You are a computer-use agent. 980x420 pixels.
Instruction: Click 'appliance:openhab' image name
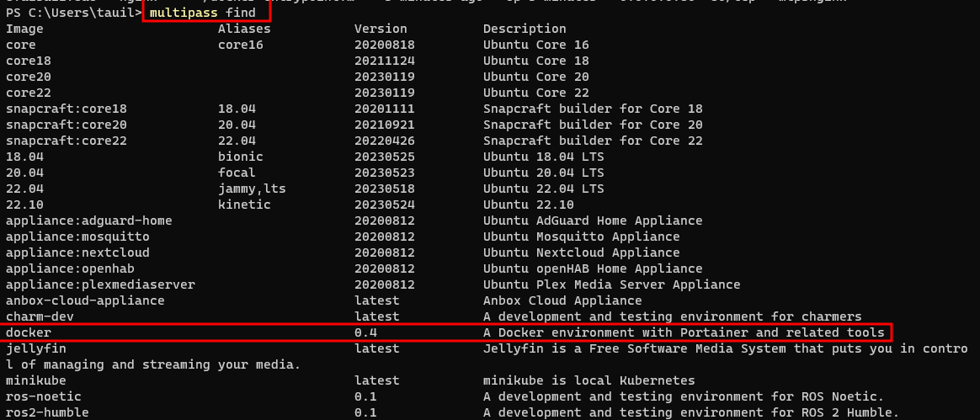70,268
